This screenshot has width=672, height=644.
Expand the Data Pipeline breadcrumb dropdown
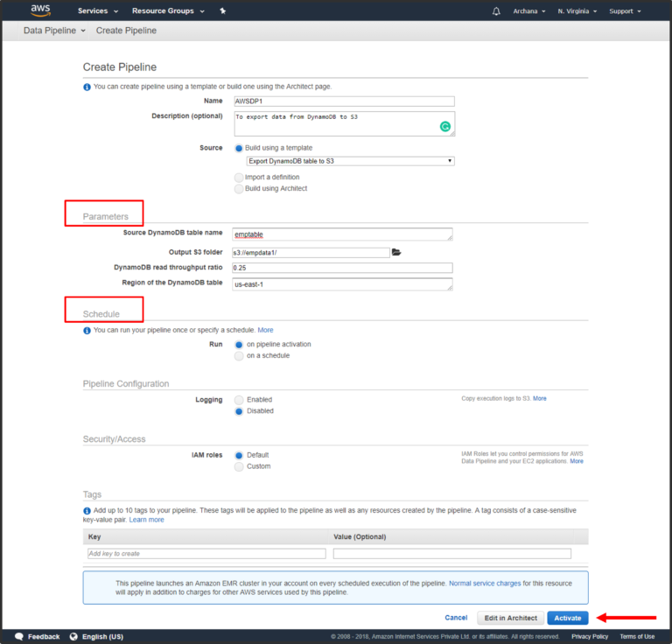[54, 31]
